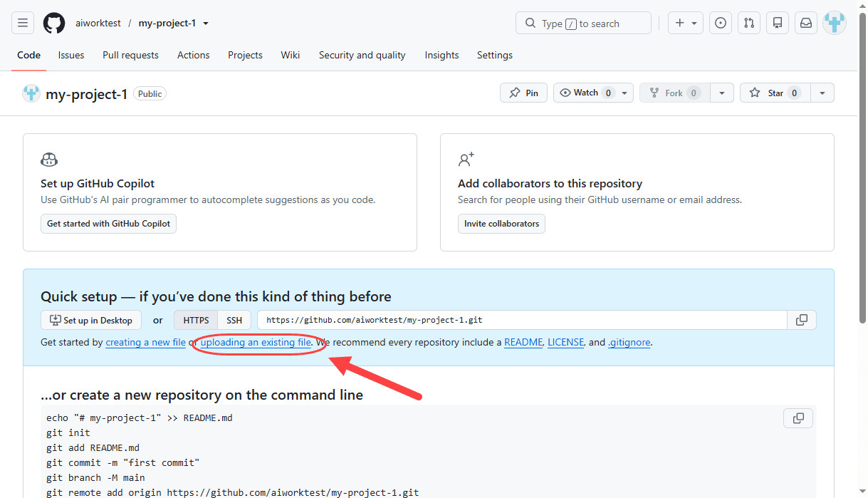Open the .gitignore recommendation link
This screenshot has height=498, width=868.
pos(629,343)
